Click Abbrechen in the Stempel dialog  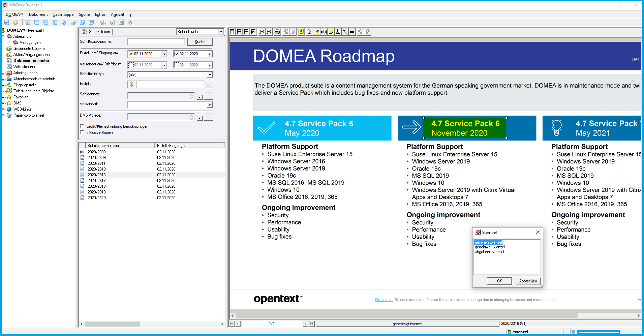[528, 281]
